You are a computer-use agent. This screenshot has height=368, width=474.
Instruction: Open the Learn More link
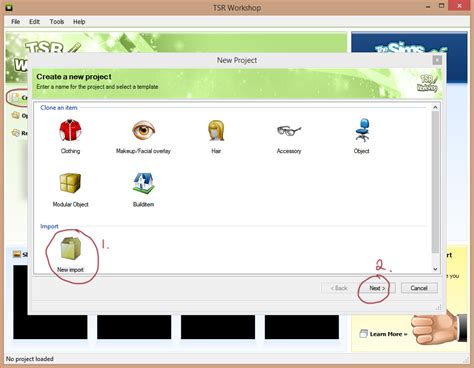(388, 334)
